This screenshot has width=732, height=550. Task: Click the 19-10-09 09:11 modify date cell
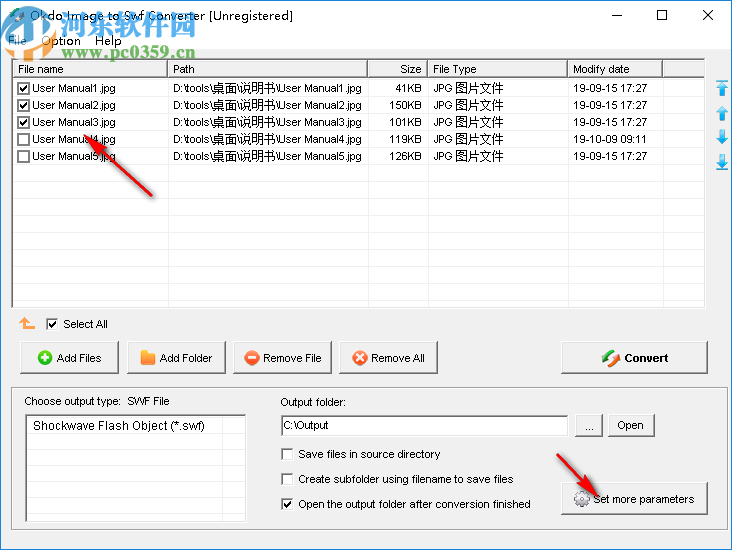click(x=610, y=139)
